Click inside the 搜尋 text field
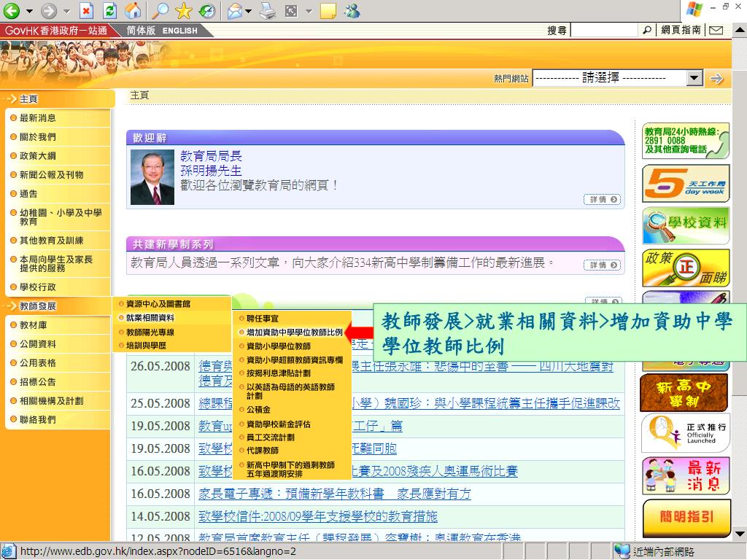 (x=603, y=30)
